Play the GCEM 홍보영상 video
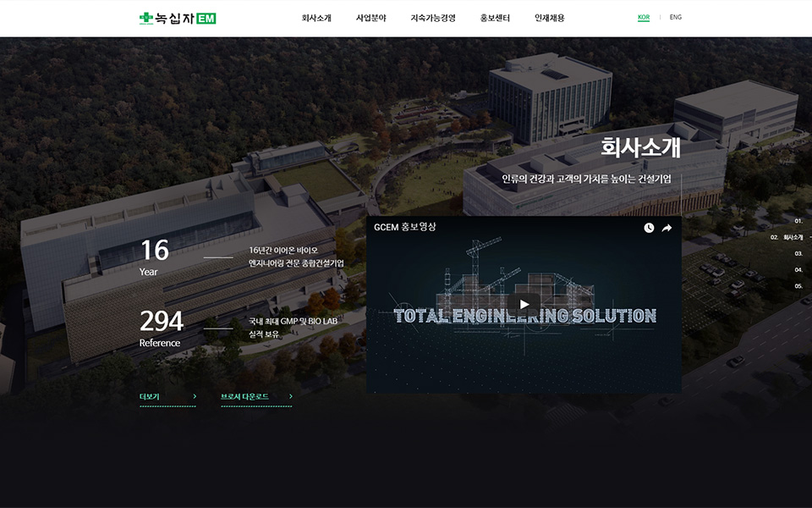This screenshot has height=508, width=812. click(x=524, y=305)
